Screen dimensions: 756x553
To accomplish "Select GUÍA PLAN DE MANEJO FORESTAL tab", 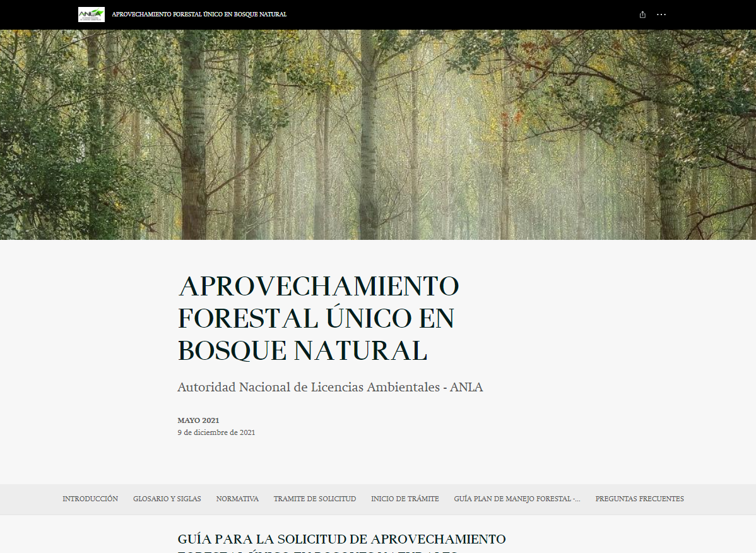I will [x=517, y=499].
